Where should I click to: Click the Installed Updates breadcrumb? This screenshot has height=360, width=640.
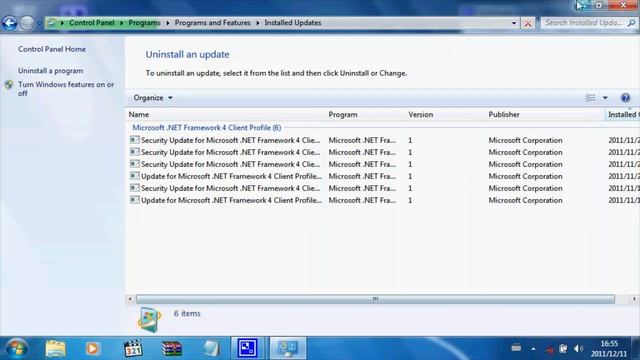pyautogui.click(x=293, y=23)
